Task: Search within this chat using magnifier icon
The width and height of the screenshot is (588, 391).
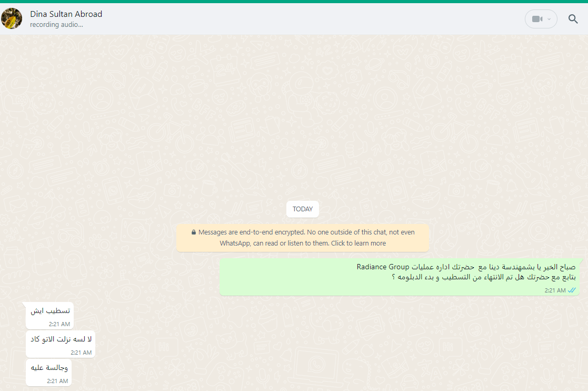Action: click(573, 19)
